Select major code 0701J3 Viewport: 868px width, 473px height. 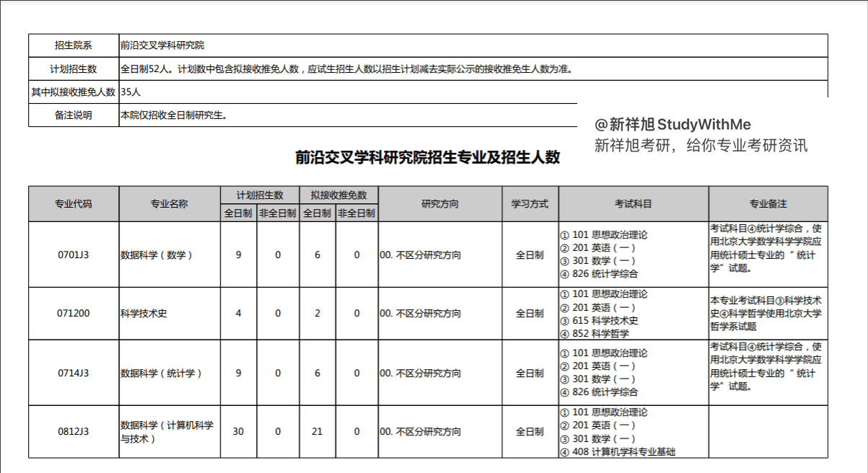tap(74, 255)
